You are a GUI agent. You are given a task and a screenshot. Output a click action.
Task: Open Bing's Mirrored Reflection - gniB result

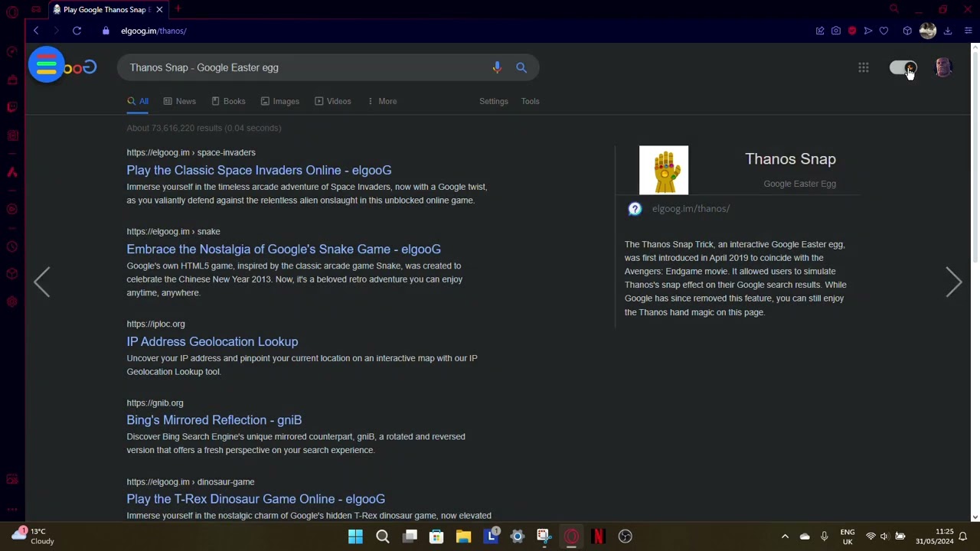click(214, 419)
